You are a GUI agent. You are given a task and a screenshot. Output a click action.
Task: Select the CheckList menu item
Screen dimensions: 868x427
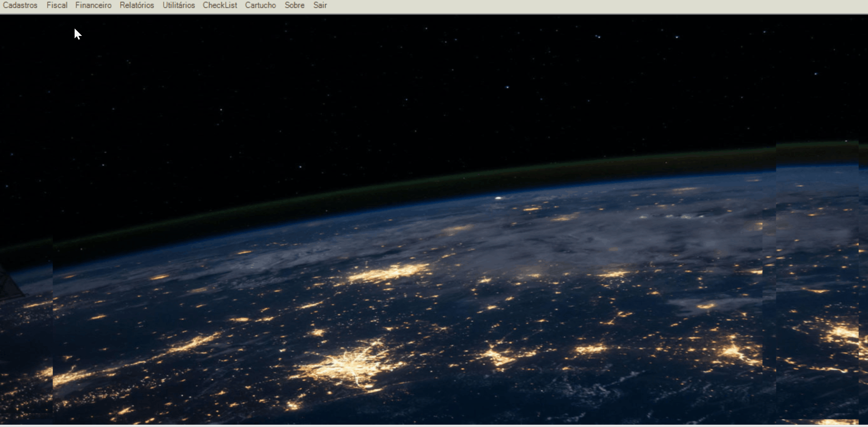coord(220,5)
